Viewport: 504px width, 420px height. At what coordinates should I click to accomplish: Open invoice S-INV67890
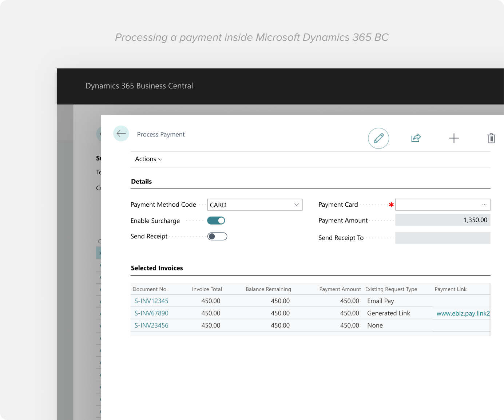coord(151,313)
